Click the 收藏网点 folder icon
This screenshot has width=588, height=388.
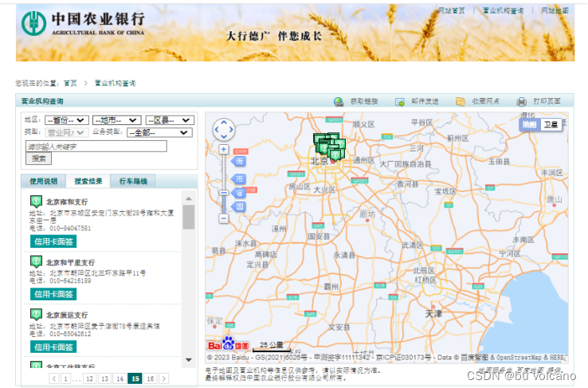coord(461,102)
